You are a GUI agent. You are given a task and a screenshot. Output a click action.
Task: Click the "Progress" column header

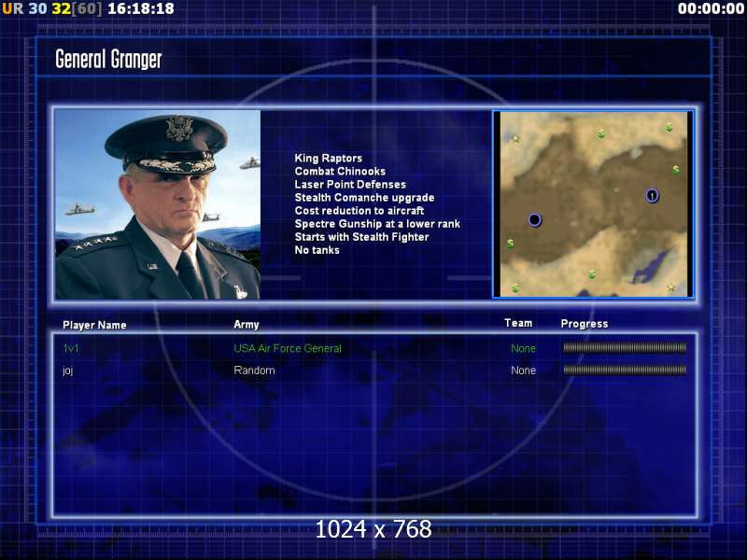(x=585, y=324)
